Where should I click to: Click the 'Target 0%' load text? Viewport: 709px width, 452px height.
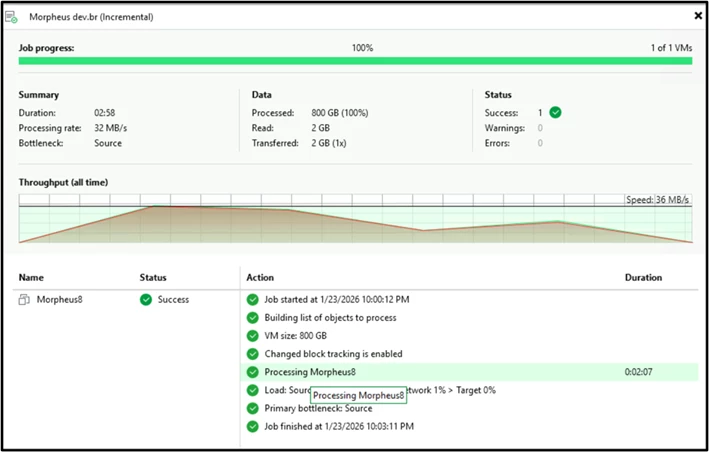[476, 390]
